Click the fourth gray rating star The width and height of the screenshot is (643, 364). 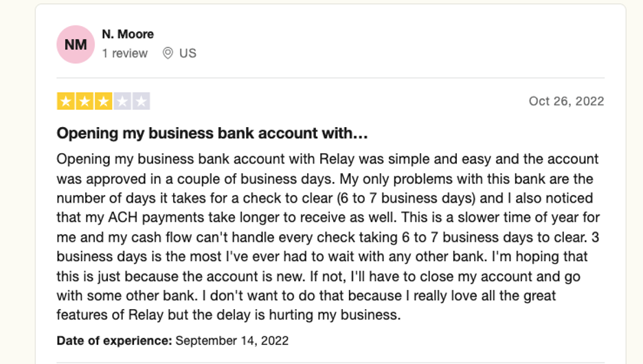click(122, 101)
